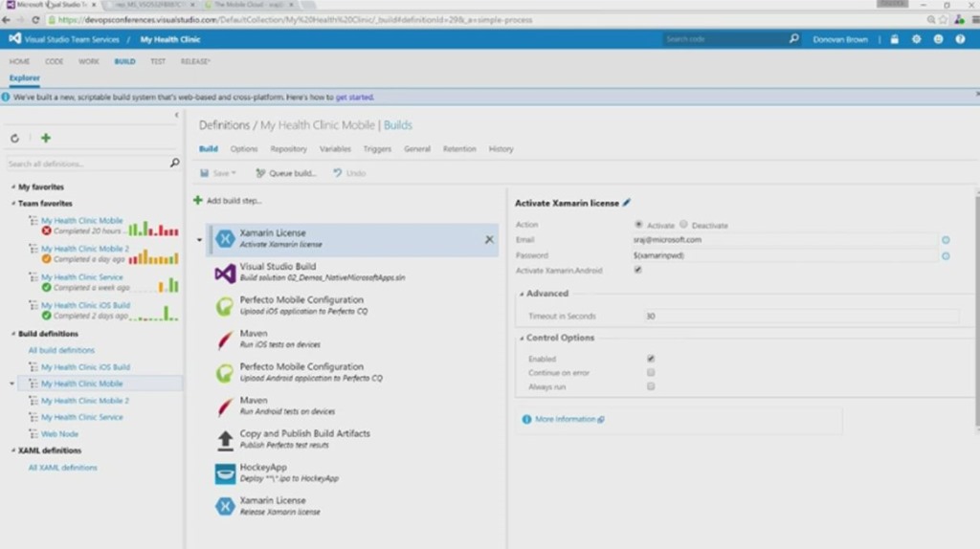This screenshot has height=549, width=980.
Task: Click the search code magnifier icon
Action: pyautogui.click(x=793, y=38)
